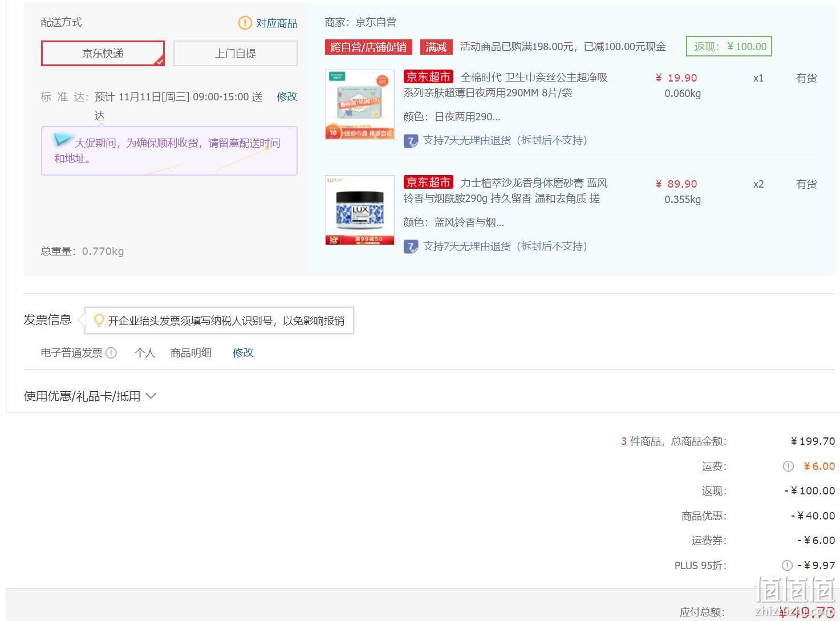840x621 pixels.
Task: Click the 商品明细 invoice content
Action: coord(191,353)
